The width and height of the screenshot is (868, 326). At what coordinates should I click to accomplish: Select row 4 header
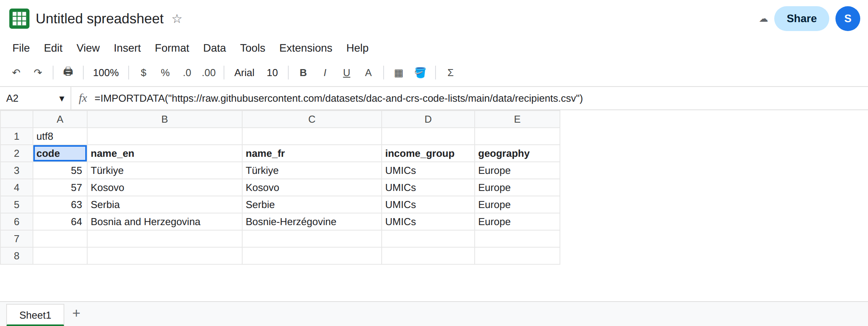coord(17,187)
